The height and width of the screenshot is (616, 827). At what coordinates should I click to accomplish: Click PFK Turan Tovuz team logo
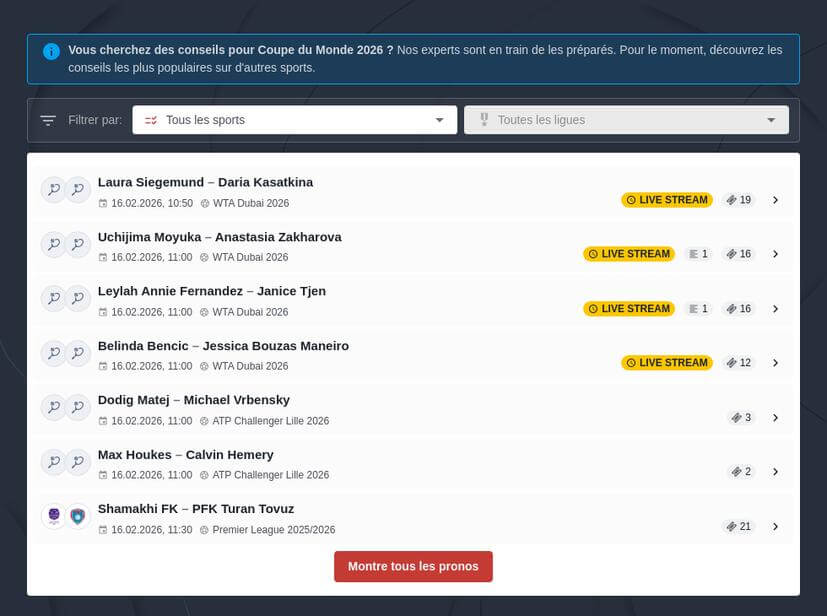coord(77,516)
